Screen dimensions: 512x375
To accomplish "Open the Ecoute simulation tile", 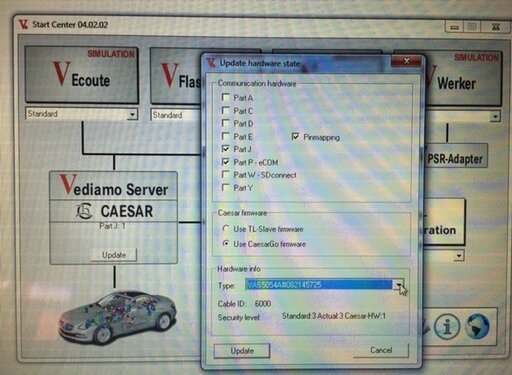I will point(82,75).
